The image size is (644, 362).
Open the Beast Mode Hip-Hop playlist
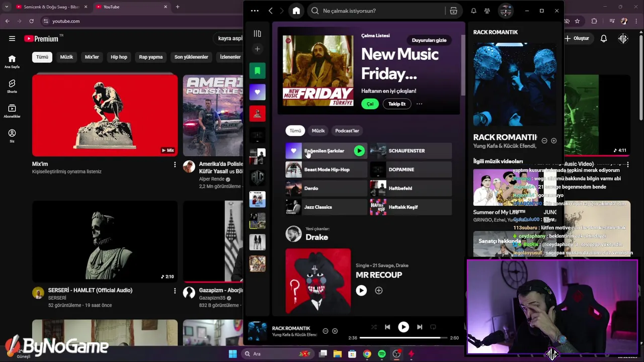pos(327,169)
